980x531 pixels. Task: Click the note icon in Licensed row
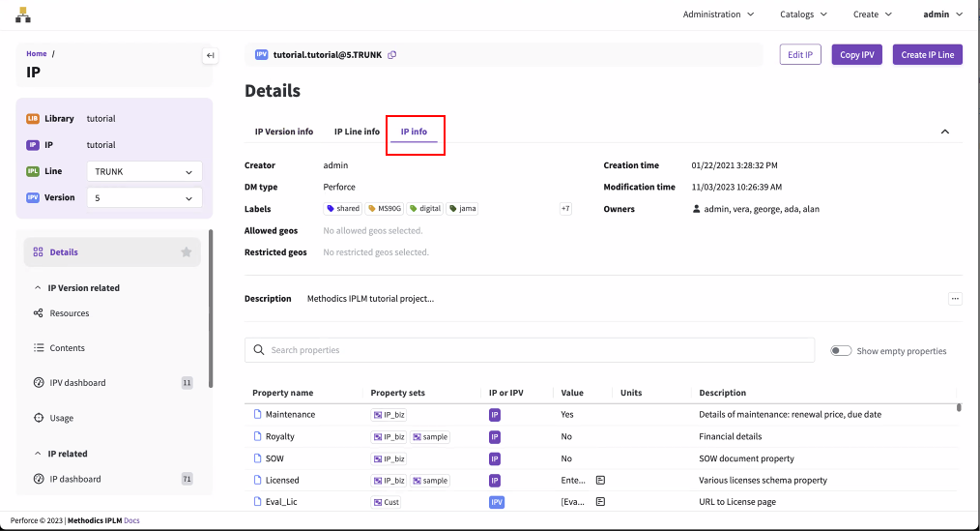coord(600,480)
